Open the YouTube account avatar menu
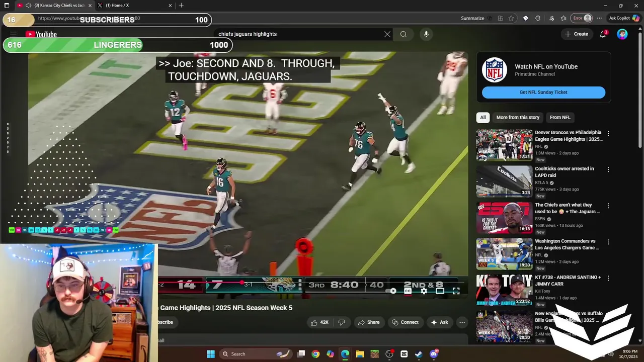The image size is (644, 362). (x=622, y=34)
